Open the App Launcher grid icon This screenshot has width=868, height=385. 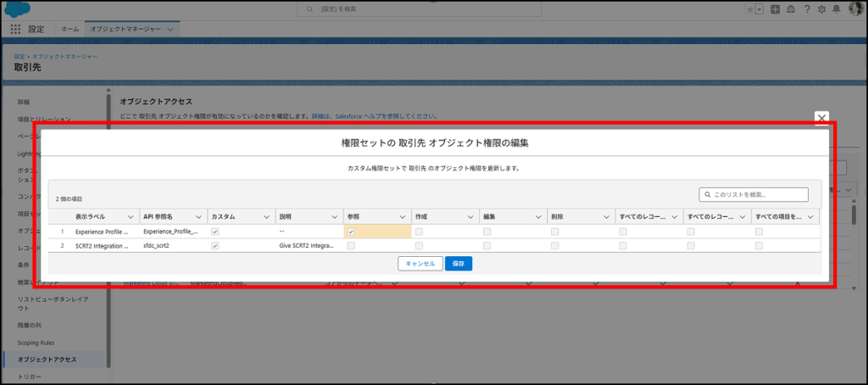click(15, 29)
